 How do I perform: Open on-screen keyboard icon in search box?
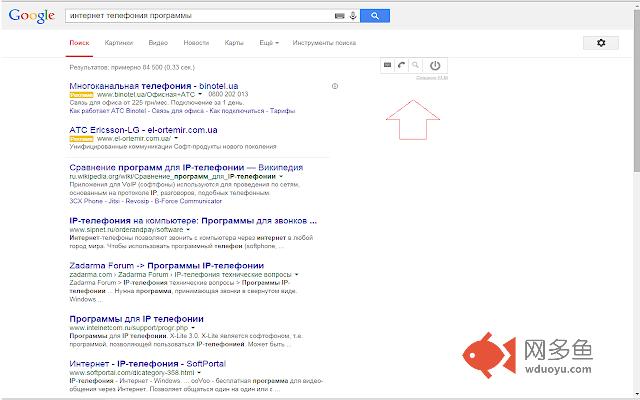click(340, 16)
